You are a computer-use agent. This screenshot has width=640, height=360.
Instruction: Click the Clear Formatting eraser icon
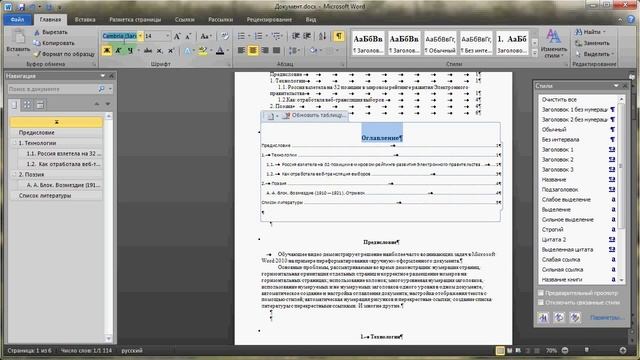tap(225, 36)
